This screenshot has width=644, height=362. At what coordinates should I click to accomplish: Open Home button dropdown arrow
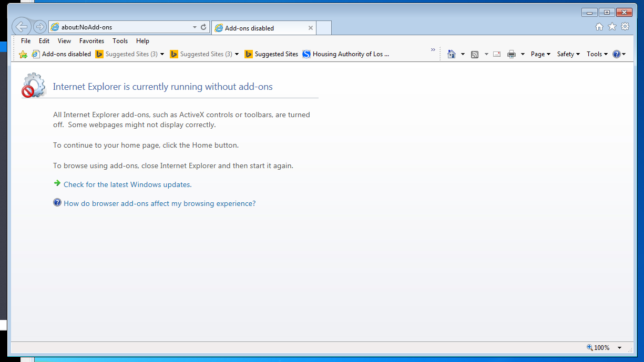463,54
